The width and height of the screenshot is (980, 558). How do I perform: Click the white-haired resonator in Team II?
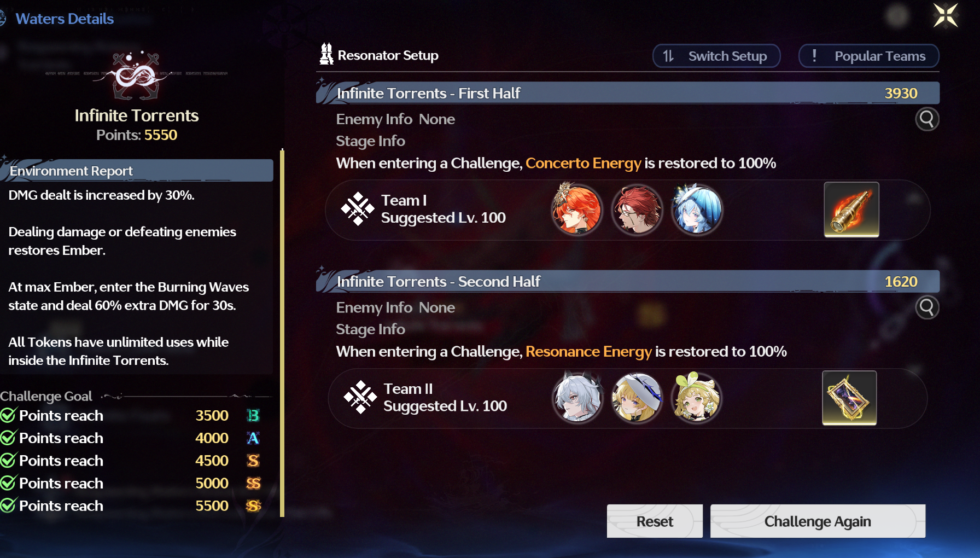pyautogui.click(x=577, y=398)
